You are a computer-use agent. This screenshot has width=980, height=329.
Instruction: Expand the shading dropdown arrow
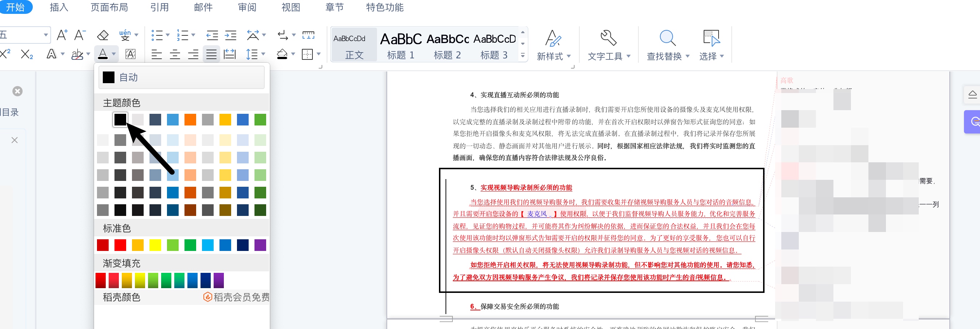click(293, 54)
